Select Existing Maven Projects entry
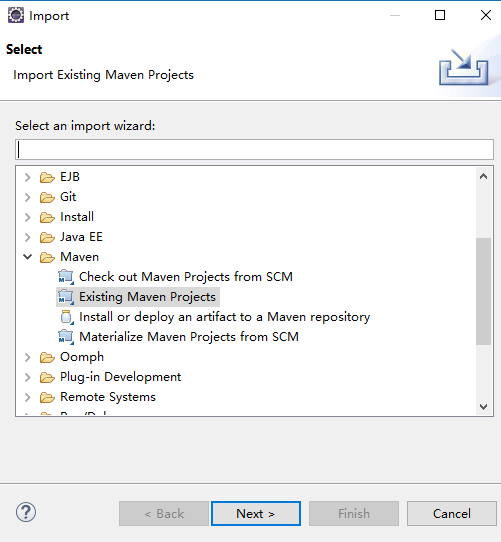501x542 pixels. pyautogui.click(x=147, y=297)
